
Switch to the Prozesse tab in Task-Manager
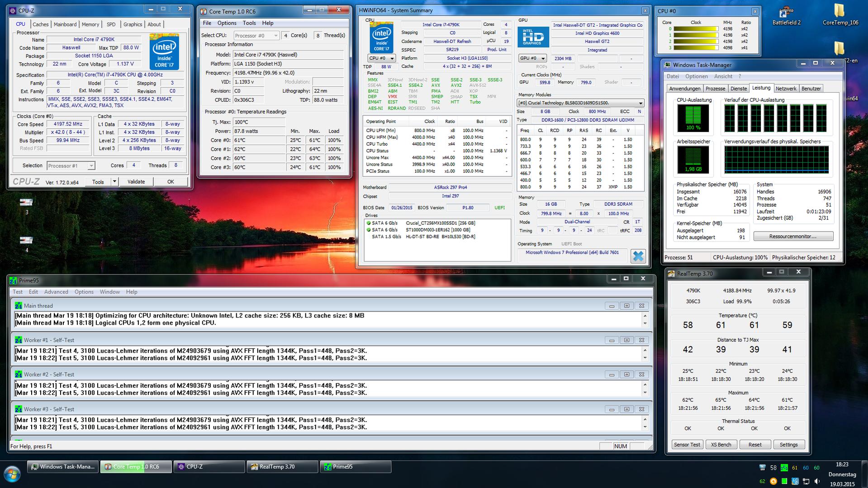pos(716,89)
